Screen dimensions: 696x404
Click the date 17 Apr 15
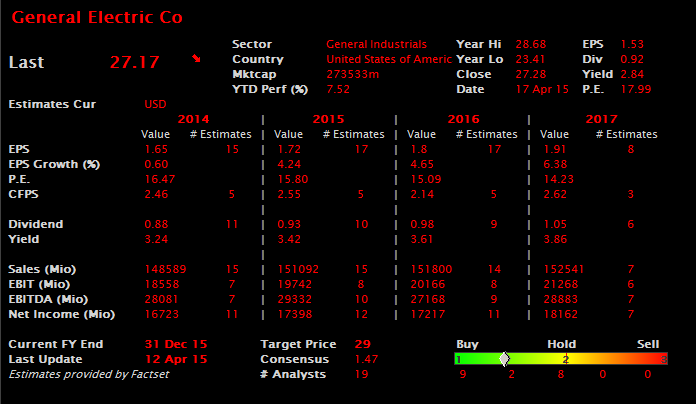(x=542, y=89)
